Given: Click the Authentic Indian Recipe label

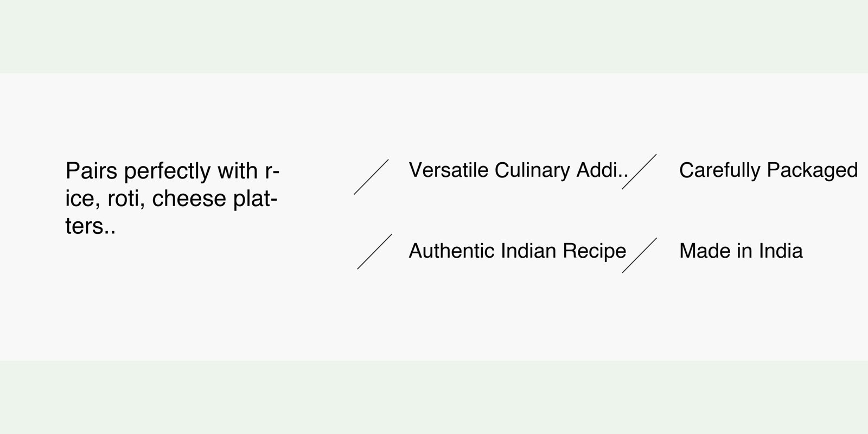Looking at the screenshot, I should point(517,251).
